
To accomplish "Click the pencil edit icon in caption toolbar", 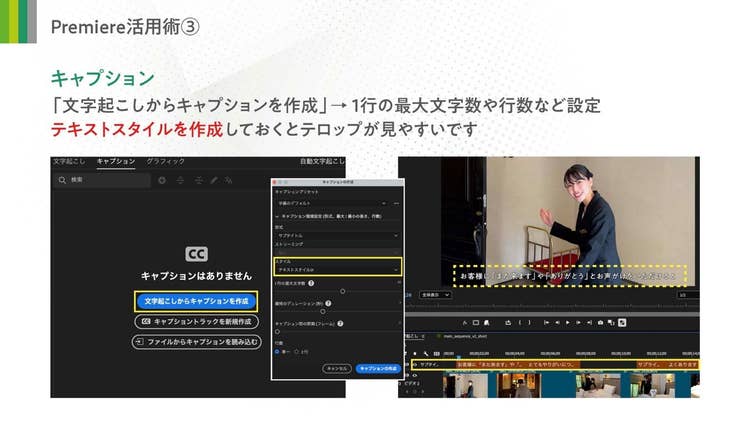I will (x=214, y=180).
